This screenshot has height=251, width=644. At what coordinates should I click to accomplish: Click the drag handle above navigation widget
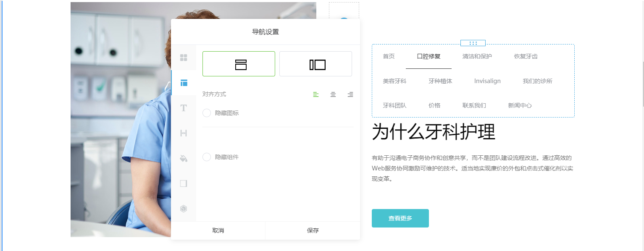point(473,43)
